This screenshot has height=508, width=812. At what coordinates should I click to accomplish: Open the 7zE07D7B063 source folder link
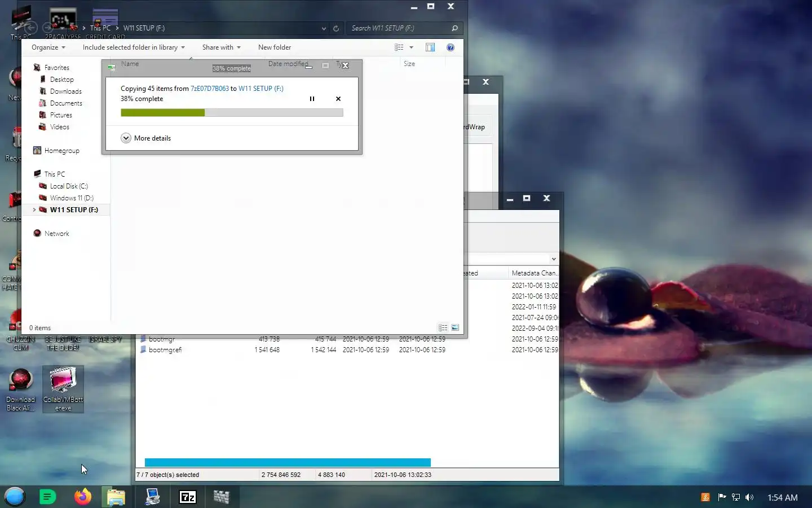pos(210,89)
